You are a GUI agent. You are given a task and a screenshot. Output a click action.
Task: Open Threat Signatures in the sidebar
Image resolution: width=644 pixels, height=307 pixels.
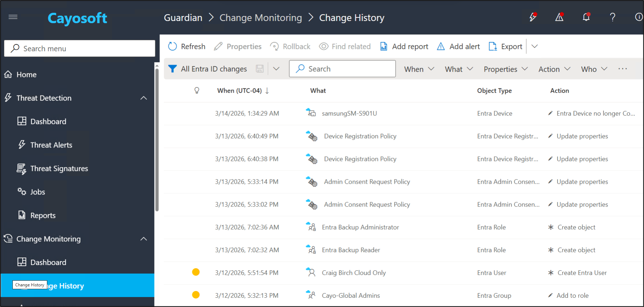tap(59, 168)
